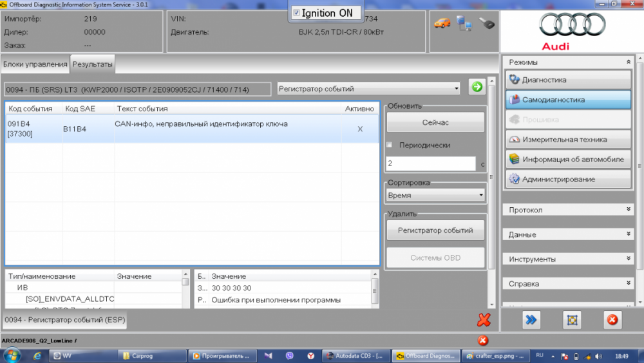The image size is (644, 363).
Task: Click the blue double-arrow forward button
Action: pyautogui.click(x=531, y=320)
